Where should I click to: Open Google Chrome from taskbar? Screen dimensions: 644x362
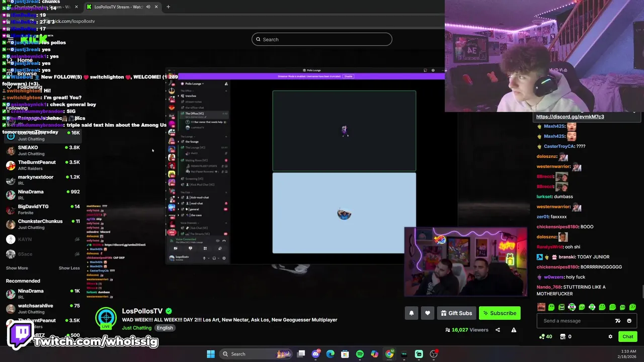point(389,354)
